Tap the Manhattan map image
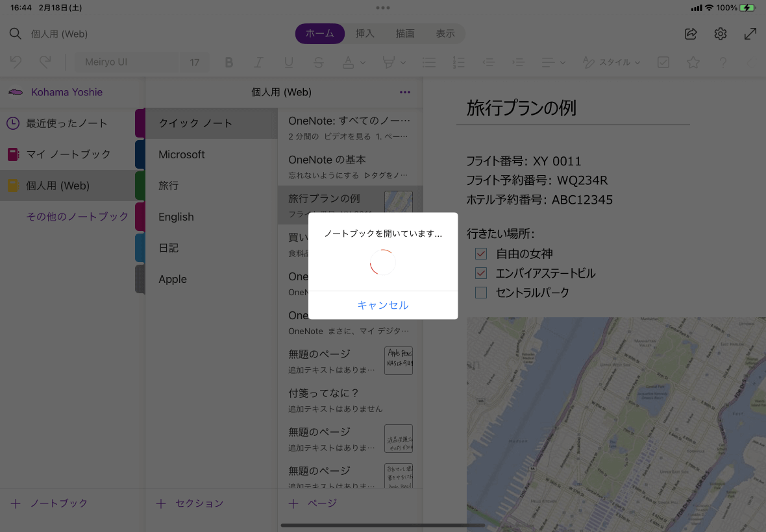The width and height of the screenshot is (766, 532). 616,424
